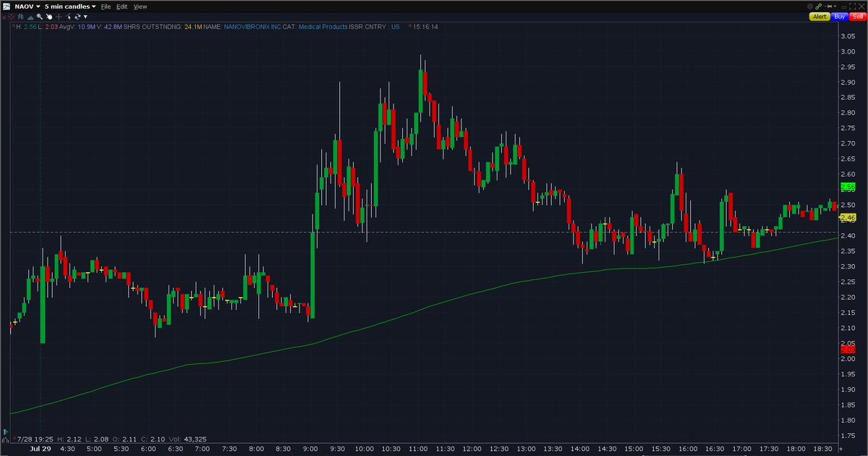Click the 16:00 time axis label
Screen dimensions: 868x456
(688, 449)
